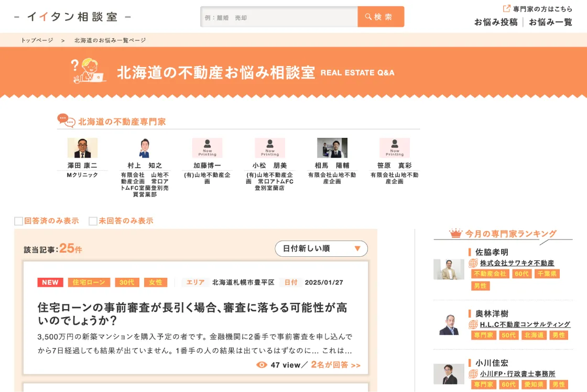Open 村上 知之's expert avatar
587x392 pixels.
[x=145, y=148]
